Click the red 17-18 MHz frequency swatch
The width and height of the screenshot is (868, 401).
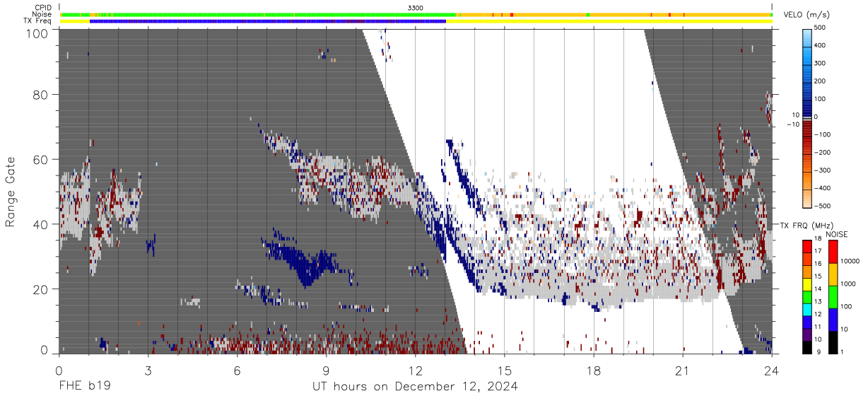click(807, 245)
